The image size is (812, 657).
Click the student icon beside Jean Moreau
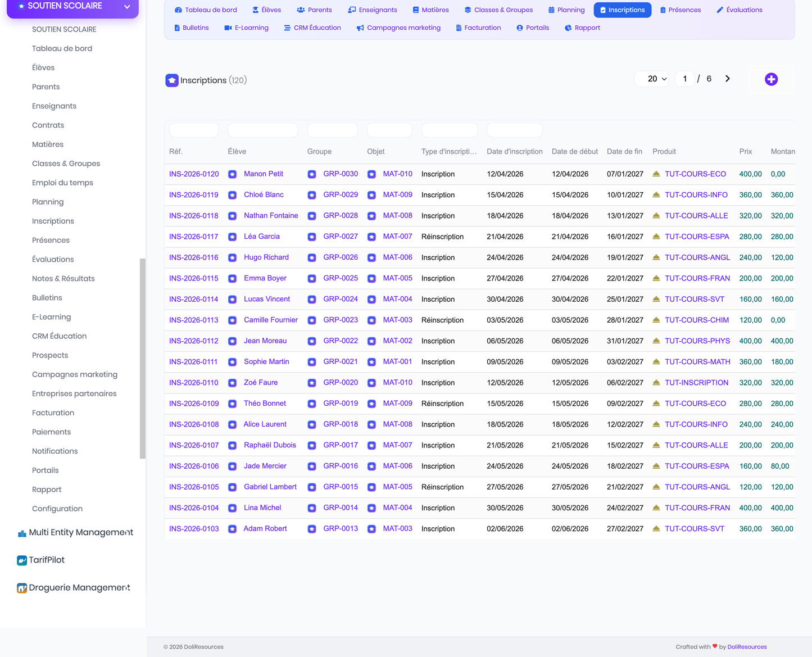232,341
